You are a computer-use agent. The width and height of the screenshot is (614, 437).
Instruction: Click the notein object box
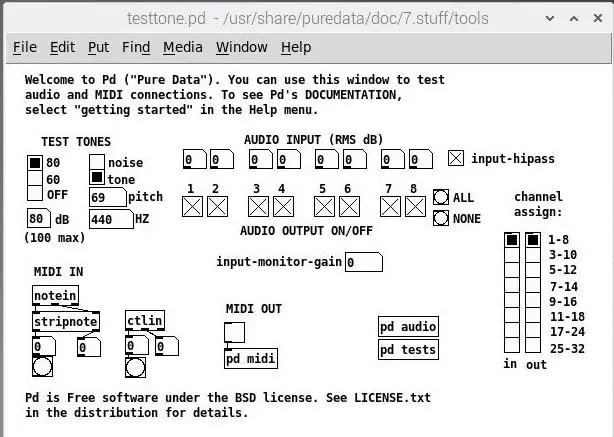coord(55,296)
